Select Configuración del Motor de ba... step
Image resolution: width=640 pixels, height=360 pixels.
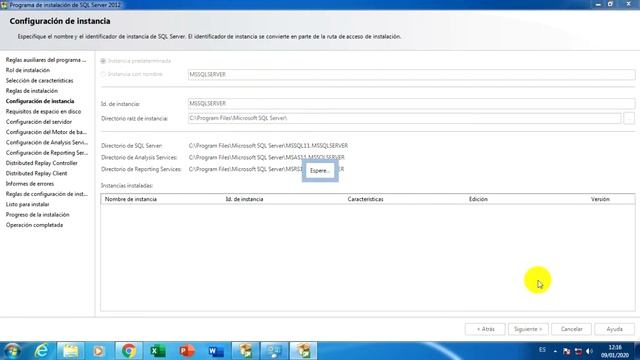coord(46,132)
